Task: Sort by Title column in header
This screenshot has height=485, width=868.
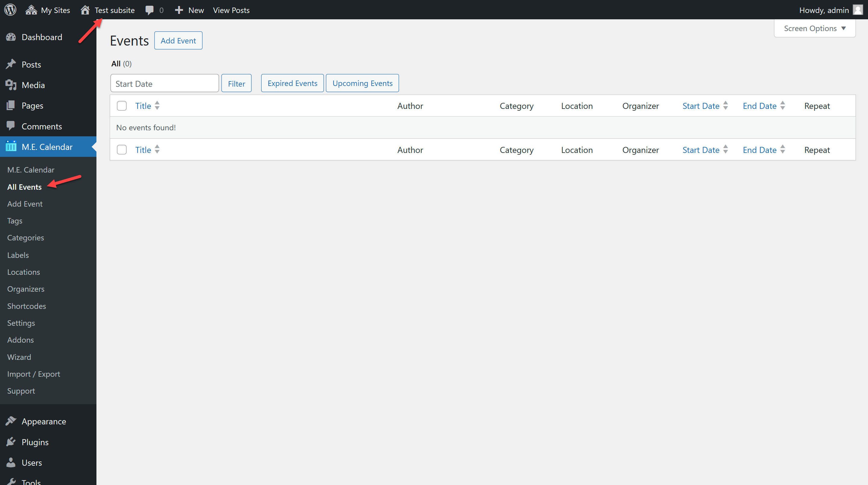Action: (143, 106)
